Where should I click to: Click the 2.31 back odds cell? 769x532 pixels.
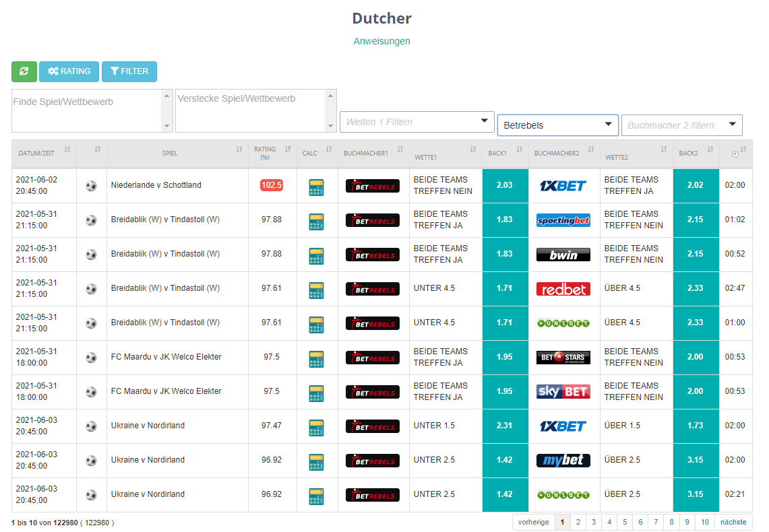pos(505,426)
